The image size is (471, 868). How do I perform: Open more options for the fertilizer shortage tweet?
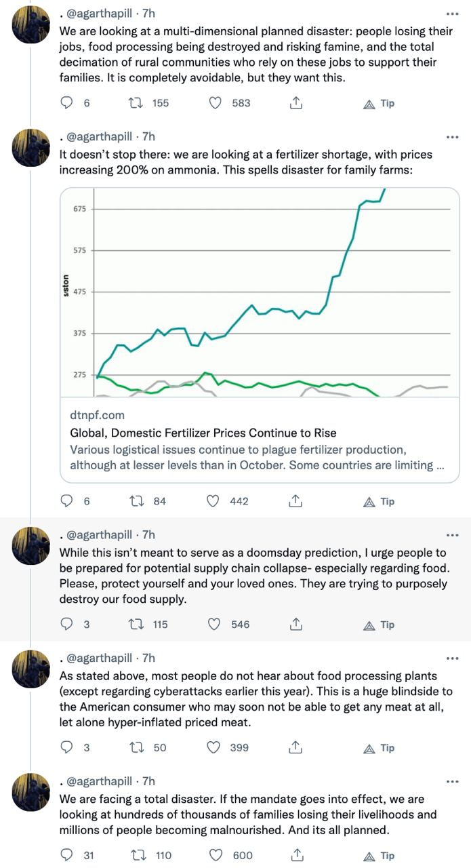tap(452, 136)
